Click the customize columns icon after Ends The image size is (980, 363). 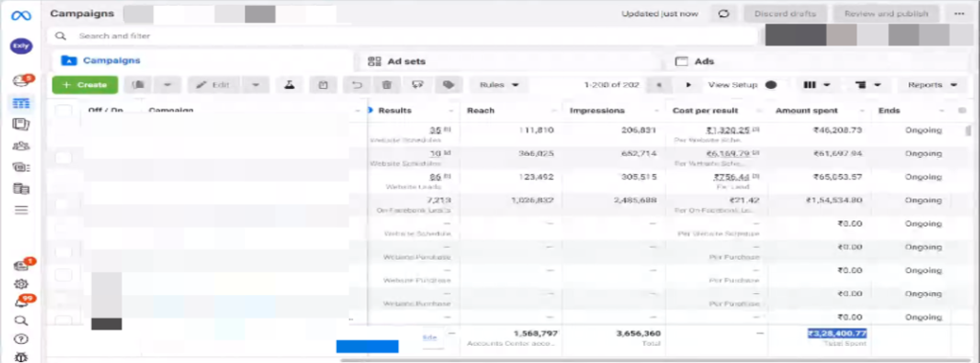click(962, 111)
